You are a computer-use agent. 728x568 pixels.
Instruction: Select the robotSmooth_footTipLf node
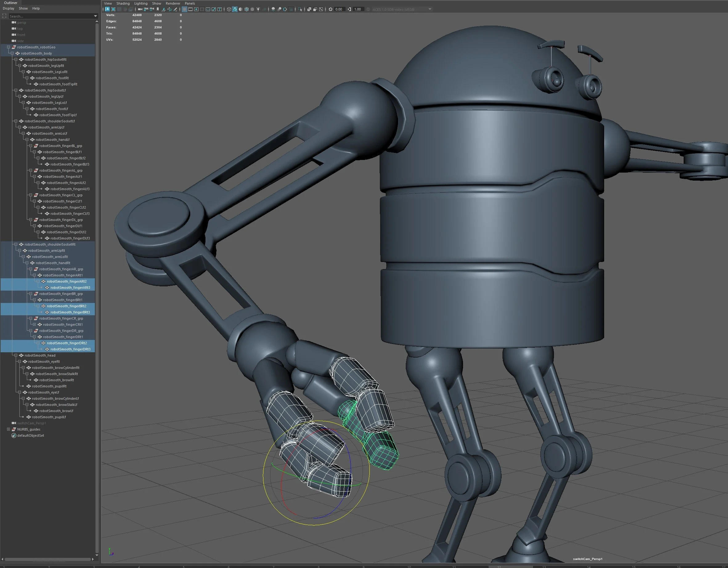pyautogui.click(x=58, y=115)
